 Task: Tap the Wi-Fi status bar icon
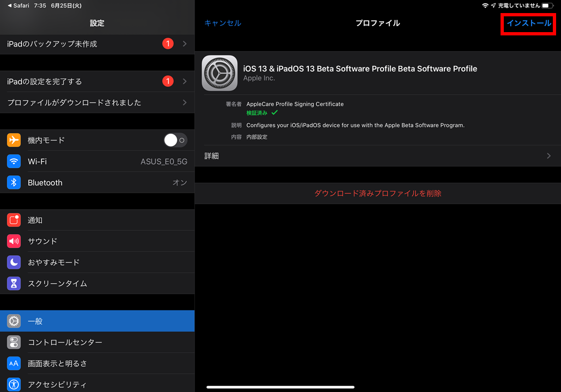tap(485, 5)
